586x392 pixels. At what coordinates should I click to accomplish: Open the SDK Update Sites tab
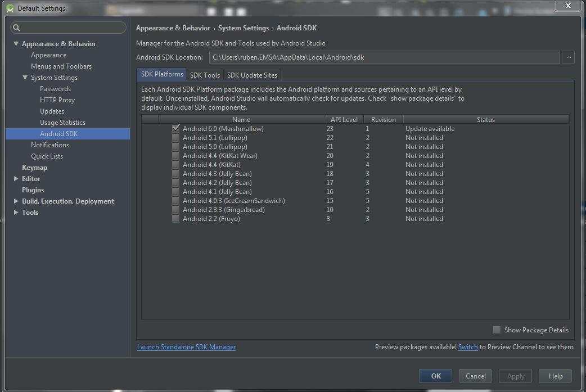[252, 74]
